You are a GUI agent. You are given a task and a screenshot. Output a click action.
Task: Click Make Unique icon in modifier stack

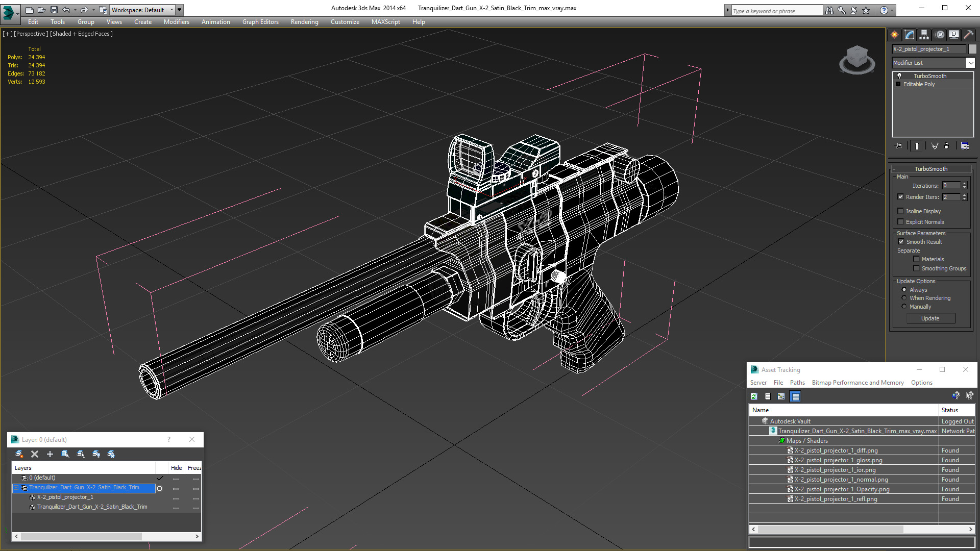[935, 146]
